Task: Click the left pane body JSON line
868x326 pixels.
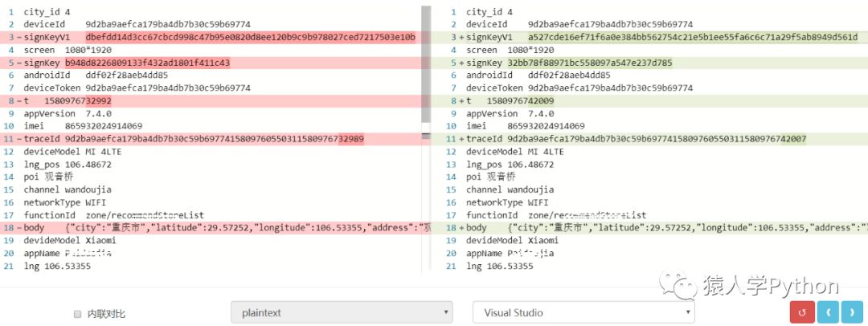Action: coord(216,227)
